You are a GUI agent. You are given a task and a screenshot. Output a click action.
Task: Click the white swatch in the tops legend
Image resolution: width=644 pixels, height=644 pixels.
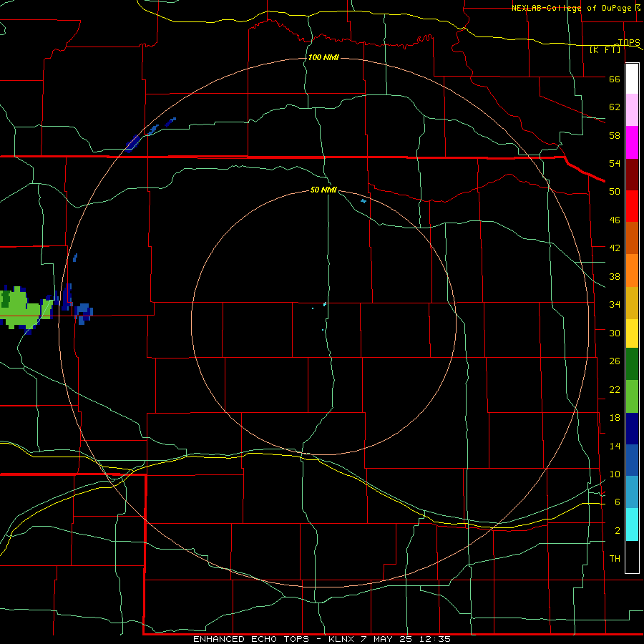click(632, 79)
